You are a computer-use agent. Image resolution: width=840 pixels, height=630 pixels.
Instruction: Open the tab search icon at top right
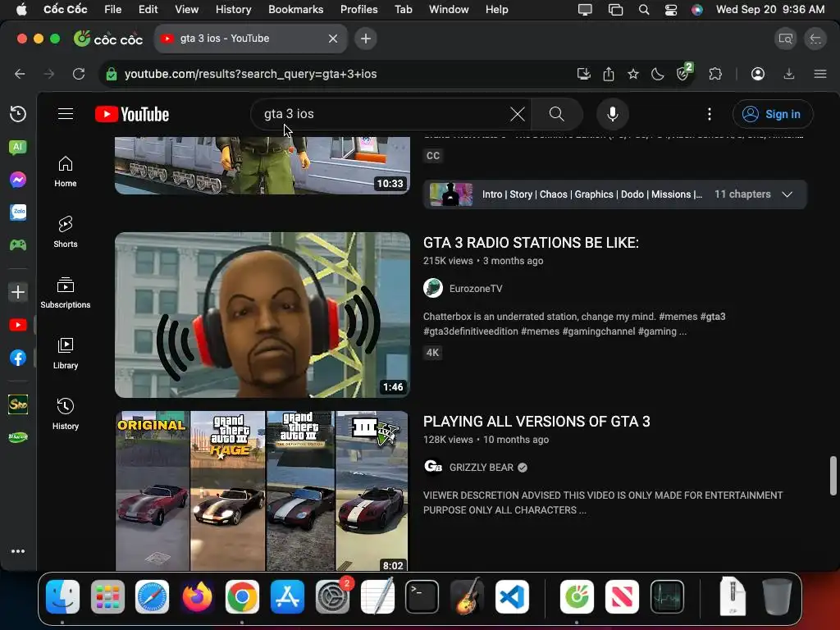(785, 39)
